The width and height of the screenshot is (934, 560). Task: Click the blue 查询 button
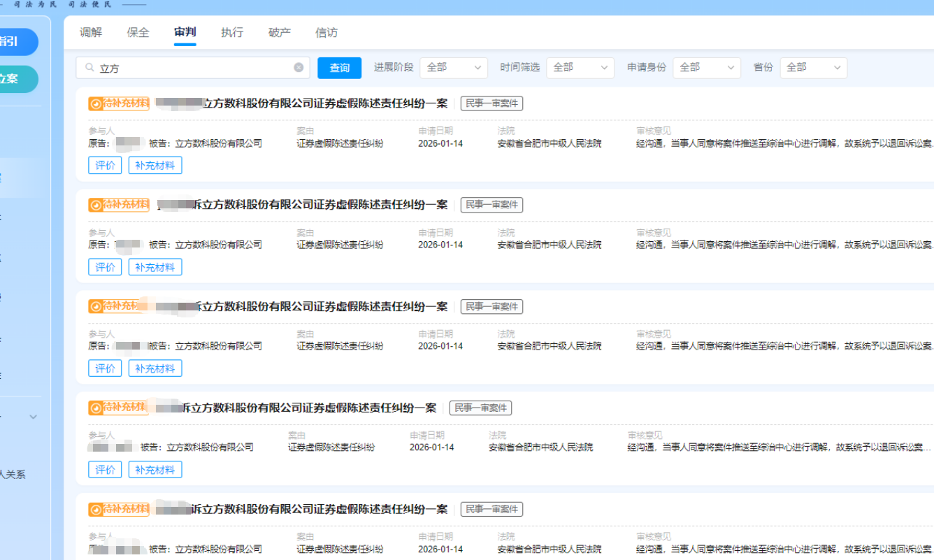(339, 68)
